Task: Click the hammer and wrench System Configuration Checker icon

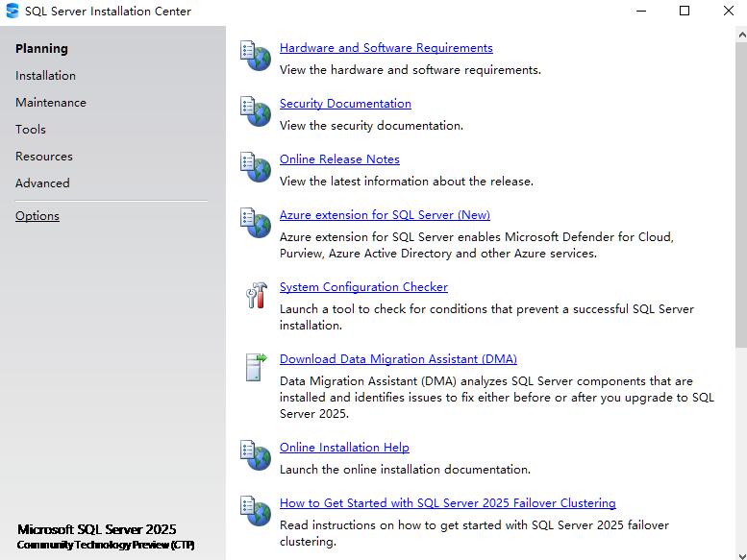Action: click(x=257, y=295)
